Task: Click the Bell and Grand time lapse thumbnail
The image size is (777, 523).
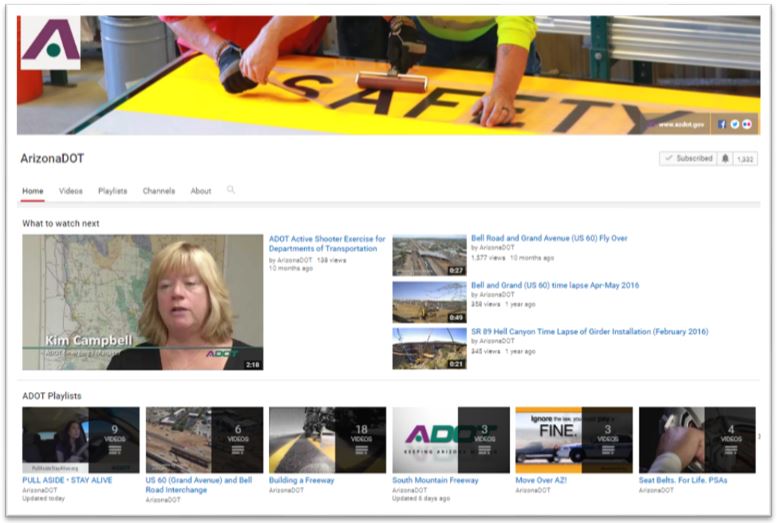Action: (x=429, y=302)
